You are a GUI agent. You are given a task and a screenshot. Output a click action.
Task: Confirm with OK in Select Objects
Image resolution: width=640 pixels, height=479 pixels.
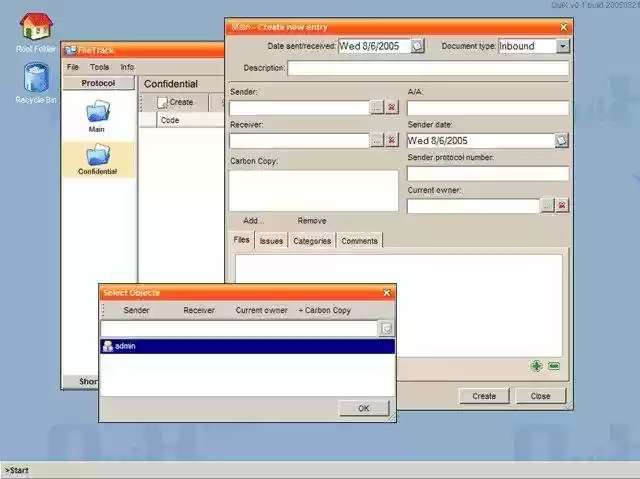click(x=364, y=408)
